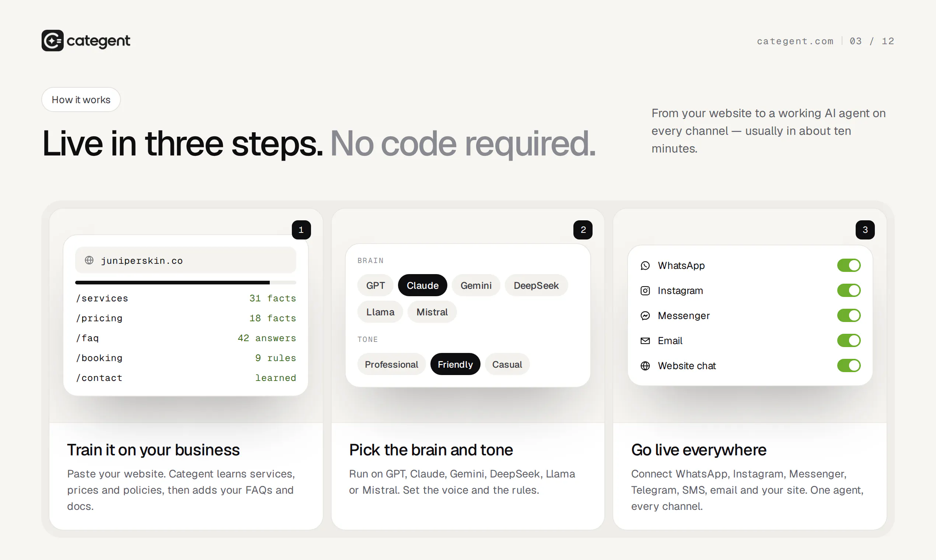Select the Claude brain option
Screen dimensions: 936x560
point(422,285)
